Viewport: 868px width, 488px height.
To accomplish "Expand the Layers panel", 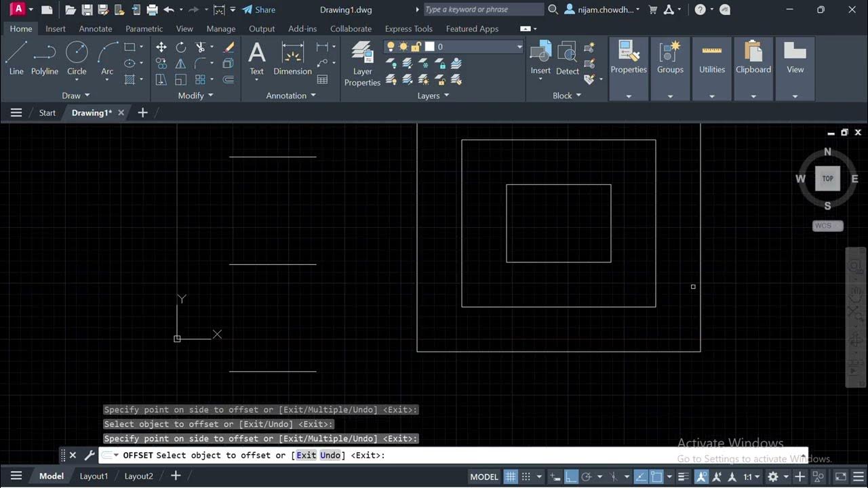I will pos(433,96).
